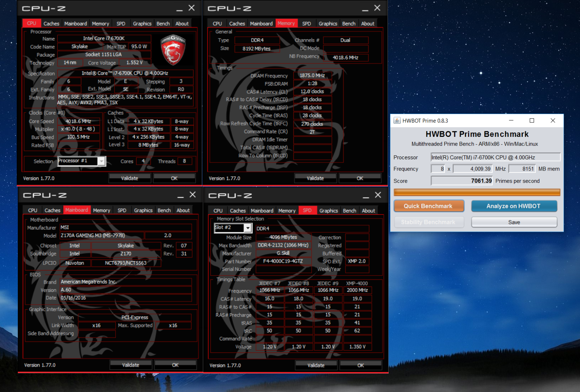Click the DRAM Frequency value 1875.0 MHz
Screen dimensions: 580x392
coord(312,75)
